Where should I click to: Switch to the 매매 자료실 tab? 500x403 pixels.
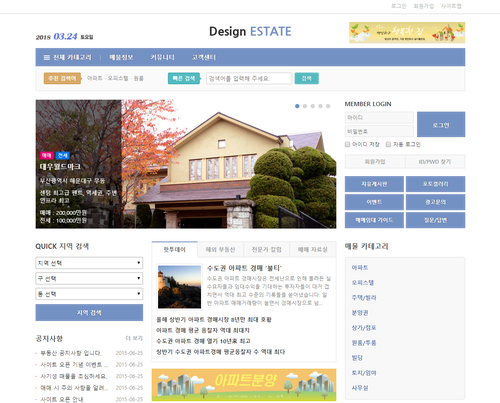coord(313,249)
